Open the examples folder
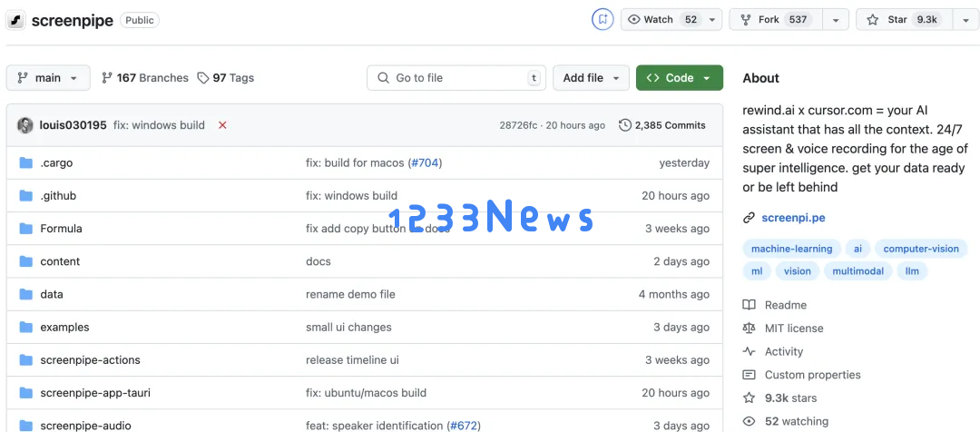 click(65, 327)
